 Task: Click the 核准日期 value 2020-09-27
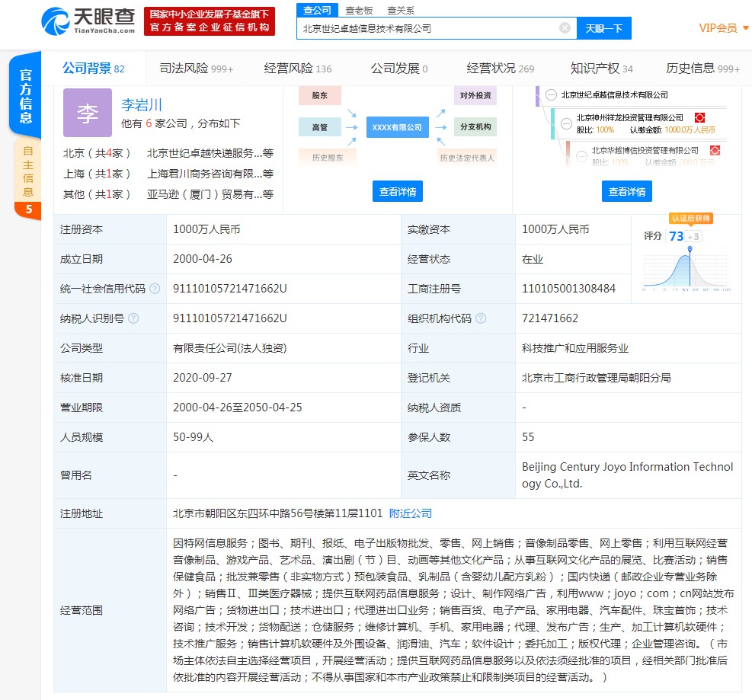pyautogui.click(x=203, y=378)
